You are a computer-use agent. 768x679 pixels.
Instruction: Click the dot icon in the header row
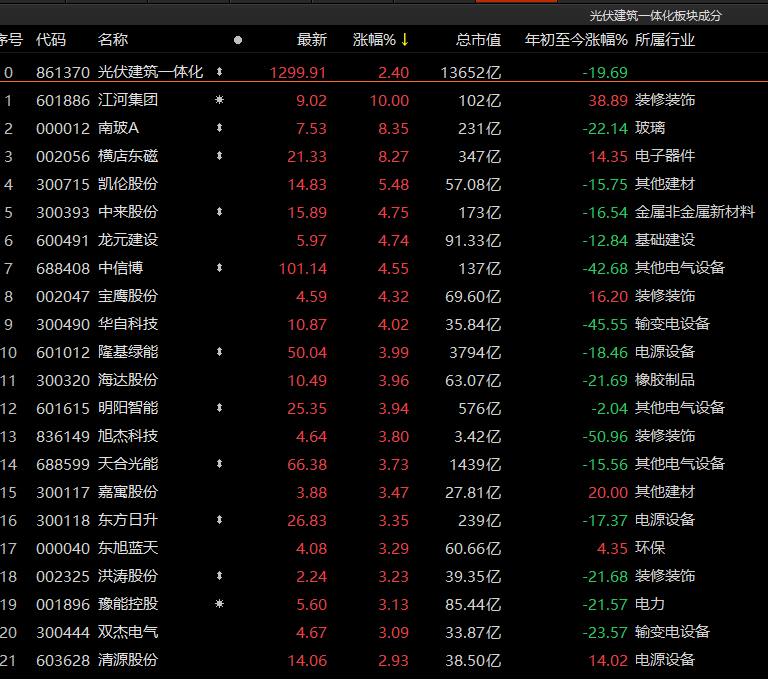pos(237,40)
